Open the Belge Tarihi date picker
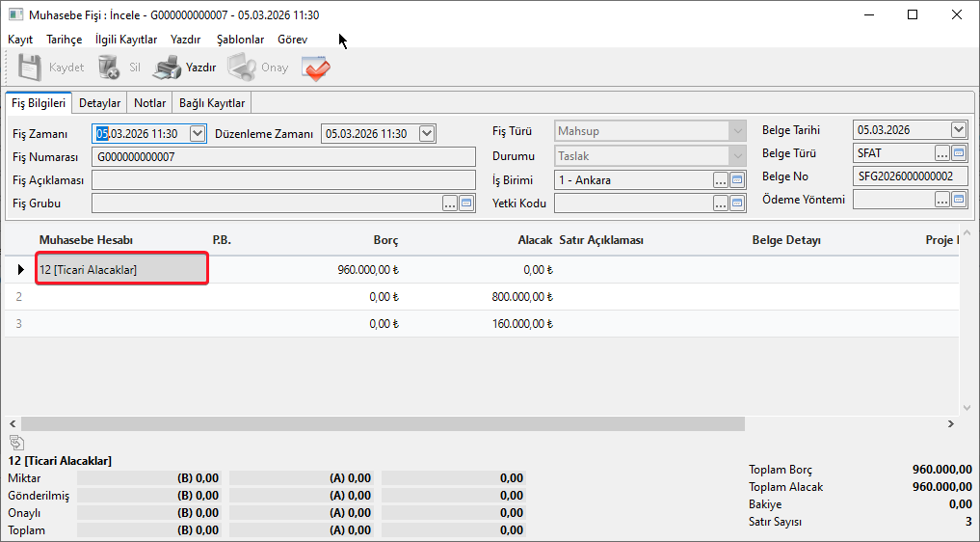 pyautogui.click(x=958, y=130)
